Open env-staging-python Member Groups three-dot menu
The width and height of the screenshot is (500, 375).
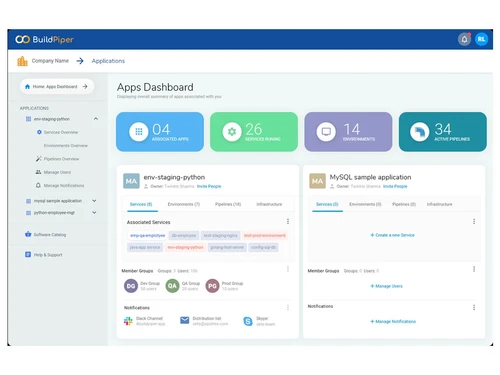click(288, 269)
